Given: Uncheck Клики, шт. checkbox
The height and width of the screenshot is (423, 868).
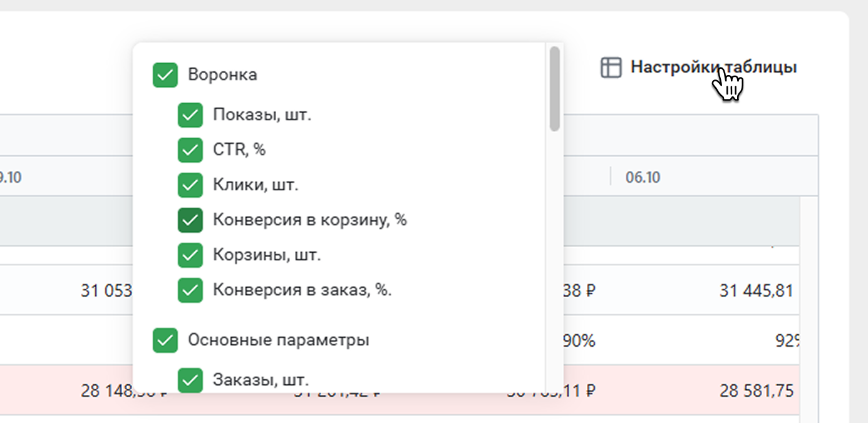Looking at the screenshot, I should pyautogui.click(x=190, y=185).
